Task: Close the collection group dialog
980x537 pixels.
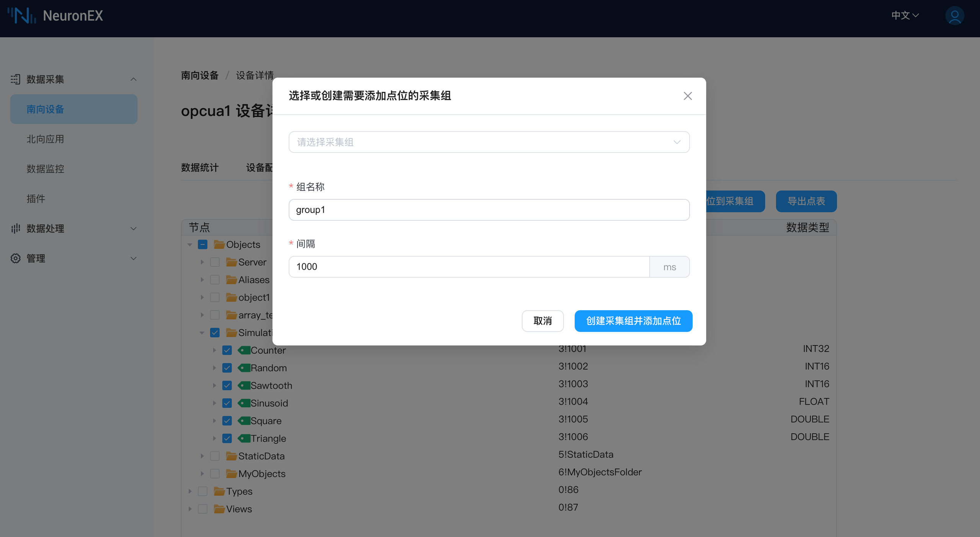Action: pos(688,96)
